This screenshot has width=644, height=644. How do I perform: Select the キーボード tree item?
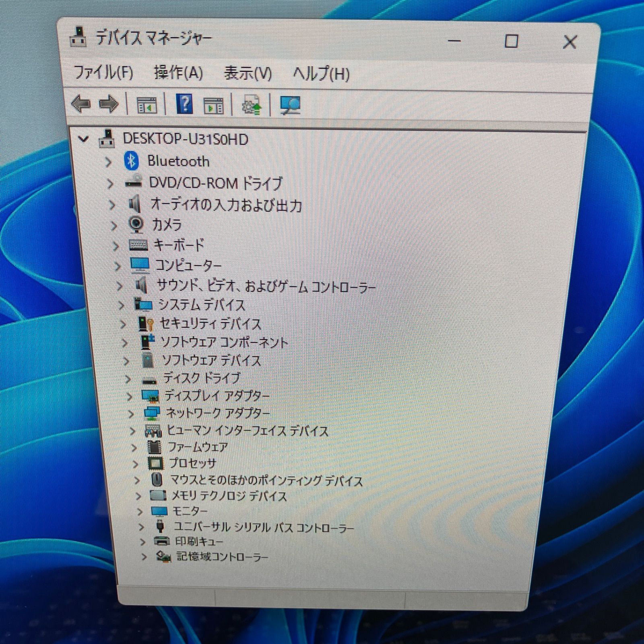pos(179,245)
